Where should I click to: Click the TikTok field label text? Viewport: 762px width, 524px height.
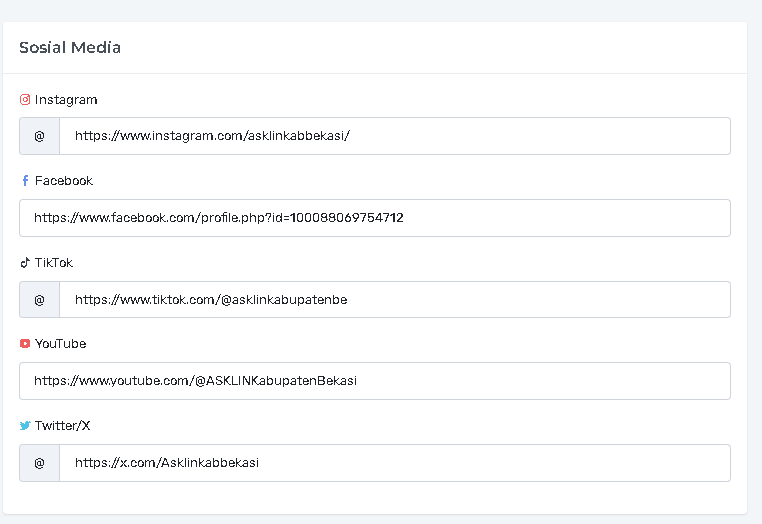(x=54, y=263)
